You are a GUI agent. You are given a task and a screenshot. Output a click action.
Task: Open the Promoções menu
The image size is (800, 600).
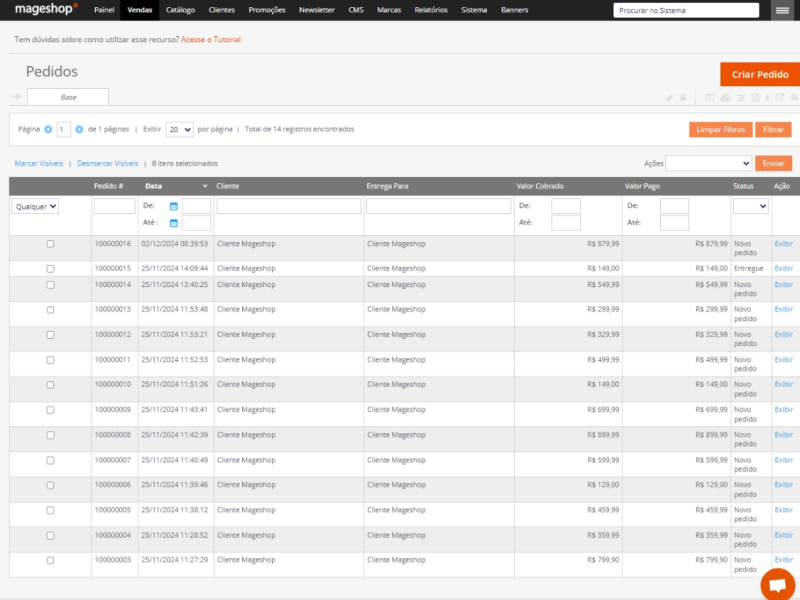click(267, 10)
